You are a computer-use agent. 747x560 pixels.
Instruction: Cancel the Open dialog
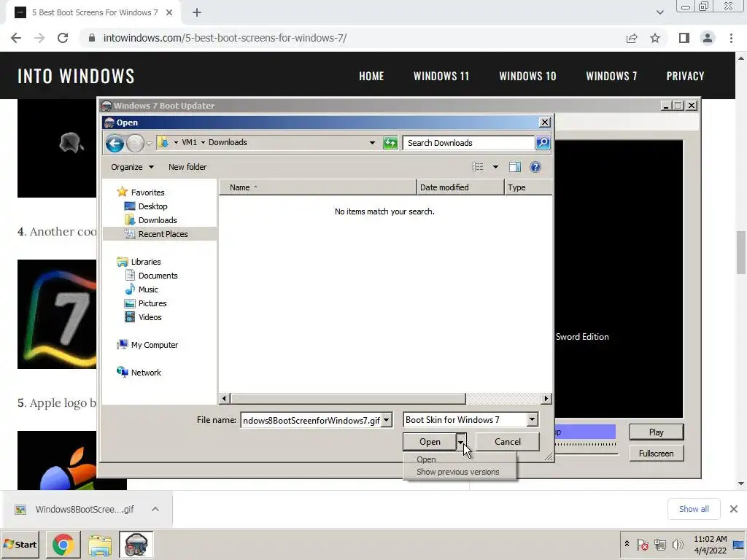[508, 442]
